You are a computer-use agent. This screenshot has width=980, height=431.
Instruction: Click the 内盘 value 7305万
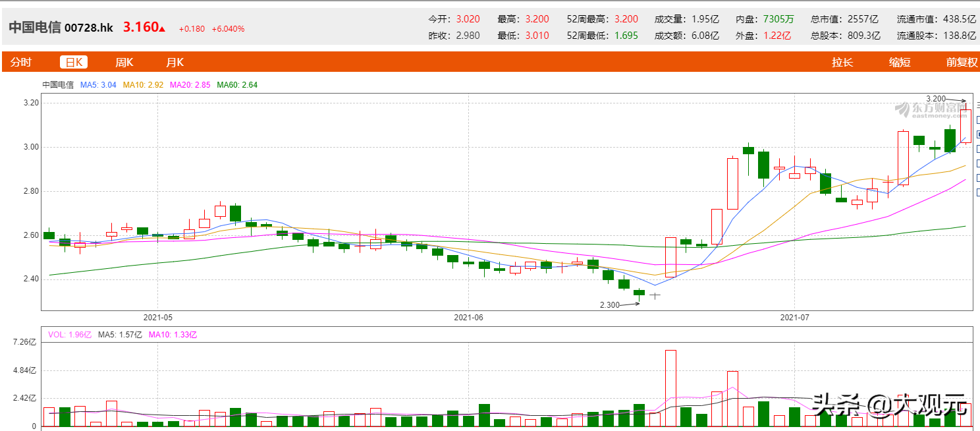tap(778, 19)
